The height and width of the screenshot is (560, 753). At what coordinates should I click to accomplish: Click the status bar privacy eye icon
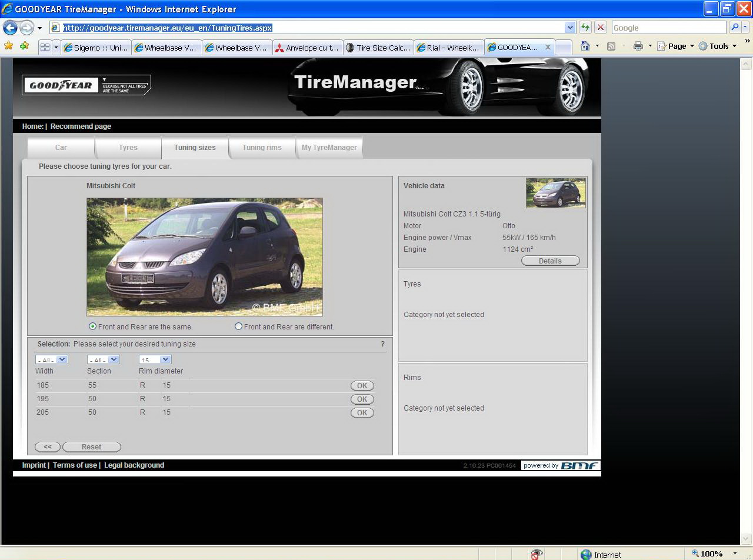[x=537, y=554]
